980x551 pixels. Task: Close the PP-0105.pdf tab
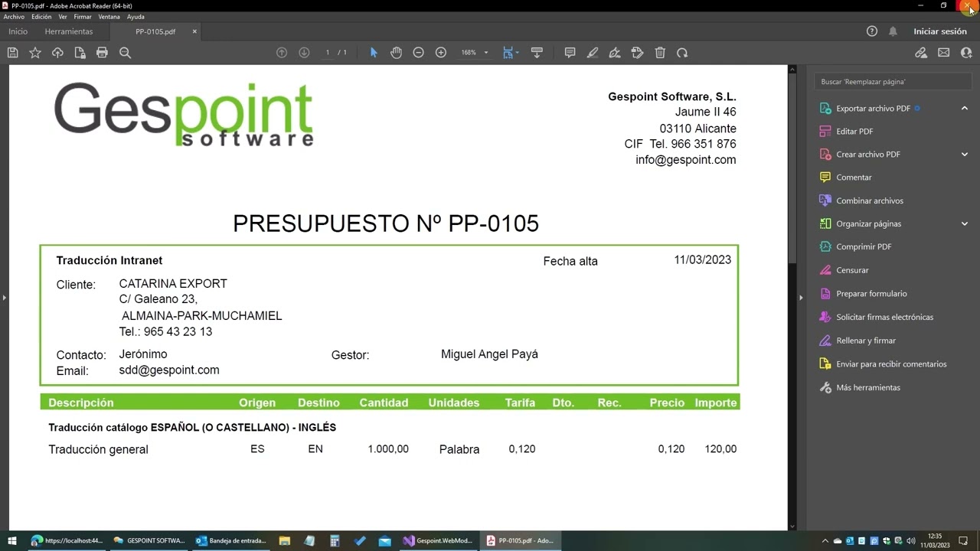click(194, 31)
